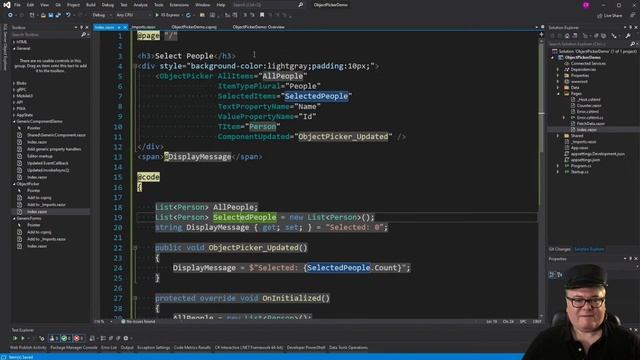Screen dimensions: 640x360
Task: Open the Debug configuration dropdown
Action: point(101,15)
